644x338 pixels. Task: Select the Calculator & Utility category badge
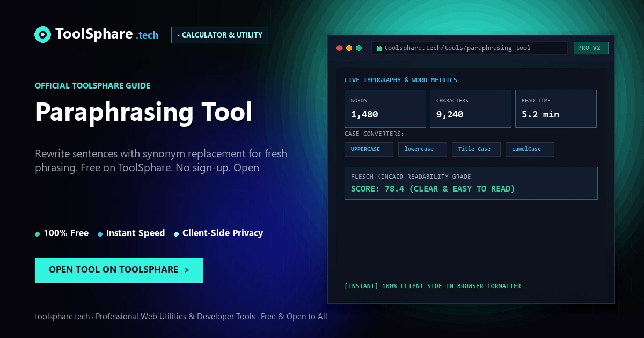coord(219,35)
